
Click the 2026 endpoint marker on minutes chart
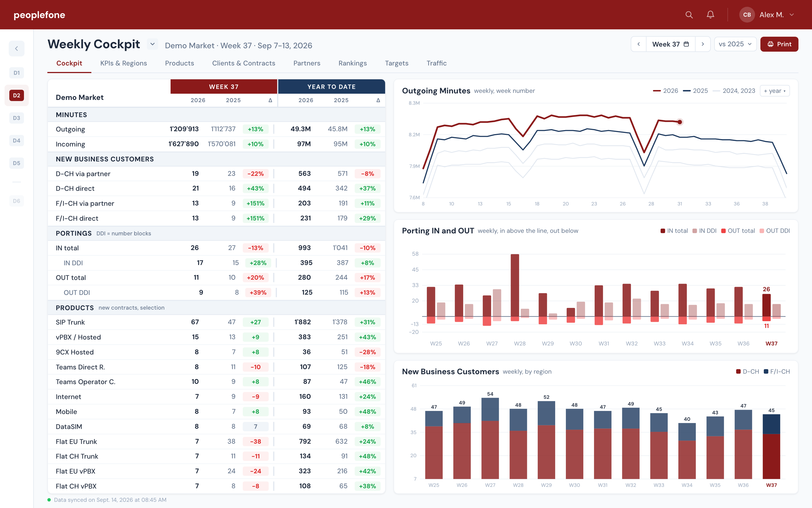pos(679,122)
